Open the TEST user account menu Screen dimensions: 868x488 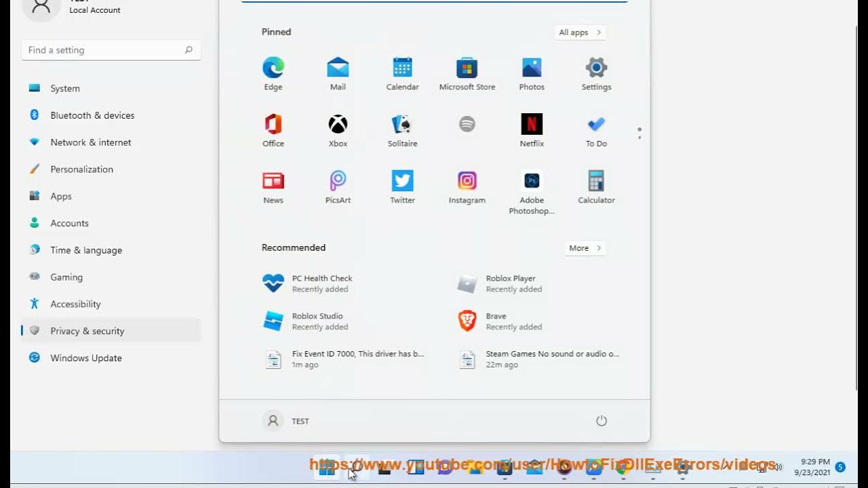click(286, 421)
